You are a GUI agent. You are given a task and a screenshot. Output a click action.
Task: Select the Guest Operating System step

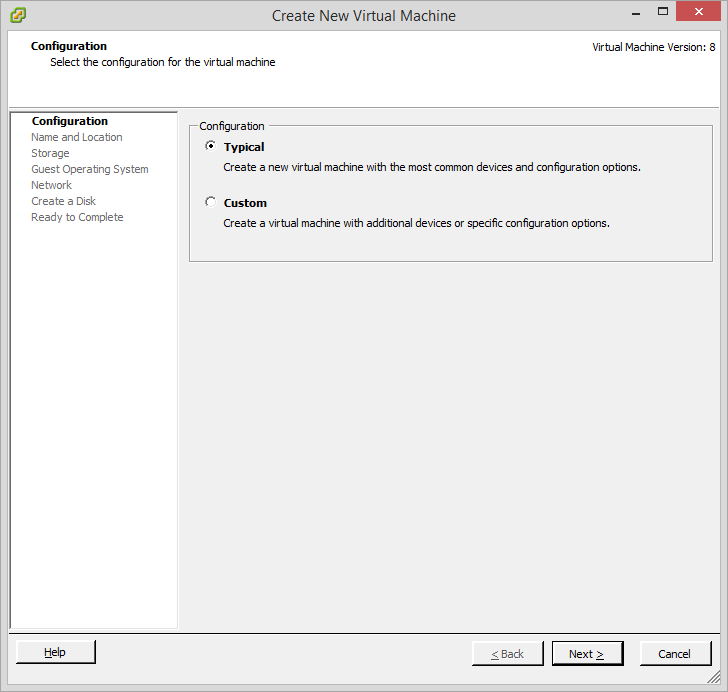coord(90,169)
